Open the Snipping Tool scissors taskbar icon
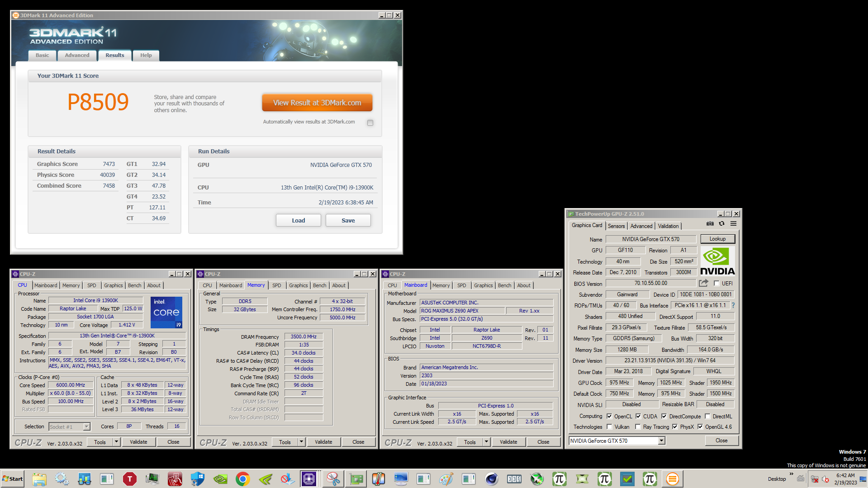This screenshot has height=488, width=868. click(333, 479)
